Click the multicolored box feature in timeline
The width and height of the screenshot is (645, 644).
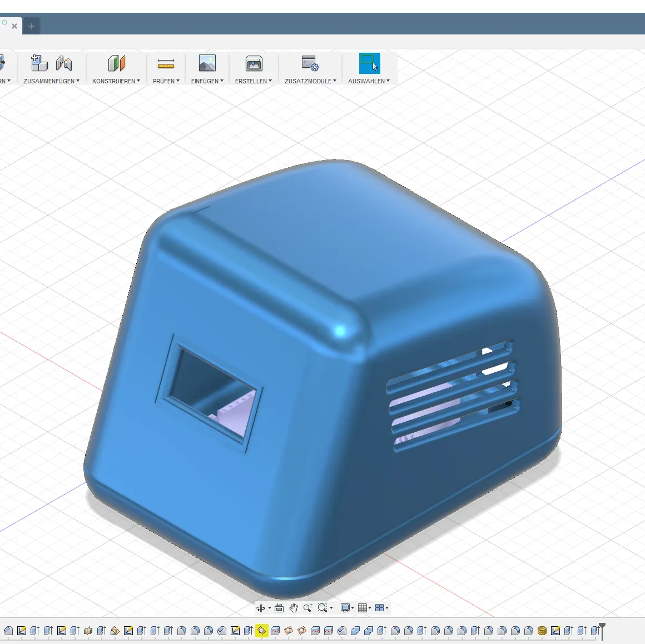coord(115,631)
